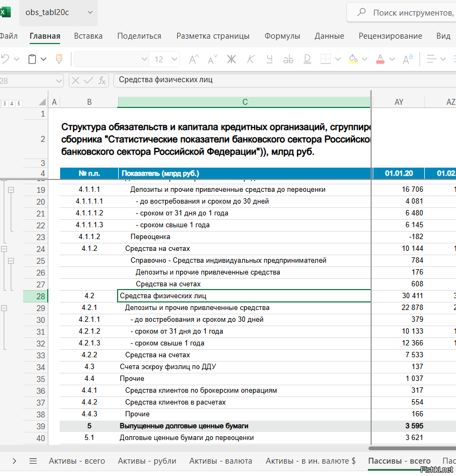456x476 pixels.
Task: Activate the Format Painter brush
Action: coord(59,59)
